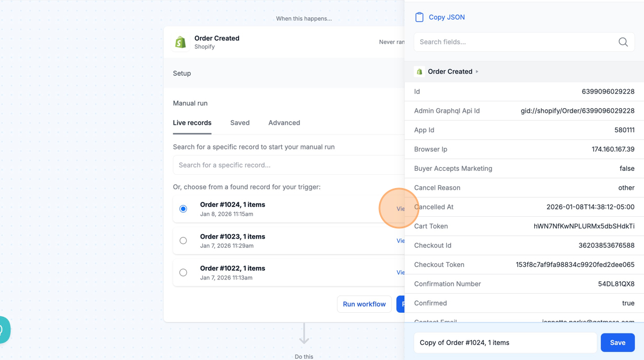Click the Run workflow button
644x360 pixels.
(364, 304)
